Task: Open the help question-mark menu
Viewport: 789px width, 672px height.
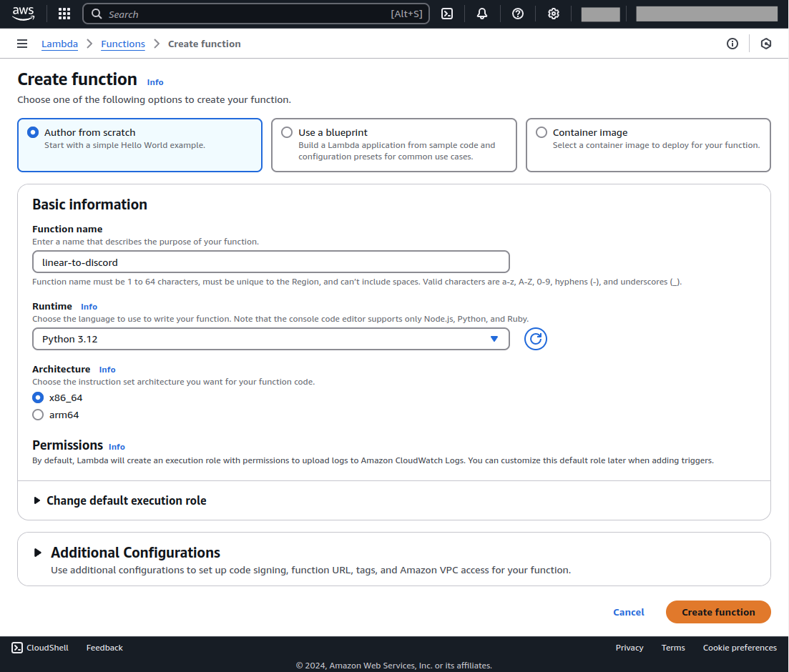Action: click(x=518, y=14)
